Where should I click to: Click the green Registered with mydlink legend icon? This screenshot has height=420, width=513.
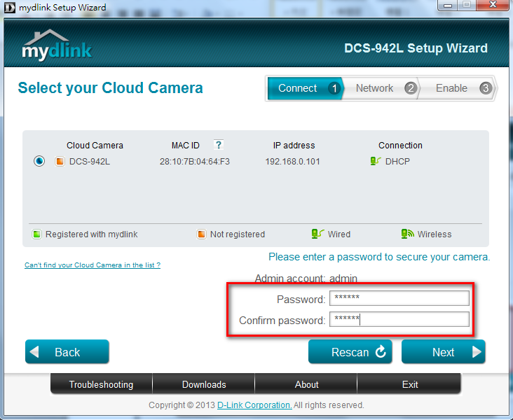click(x=36, y=234)
